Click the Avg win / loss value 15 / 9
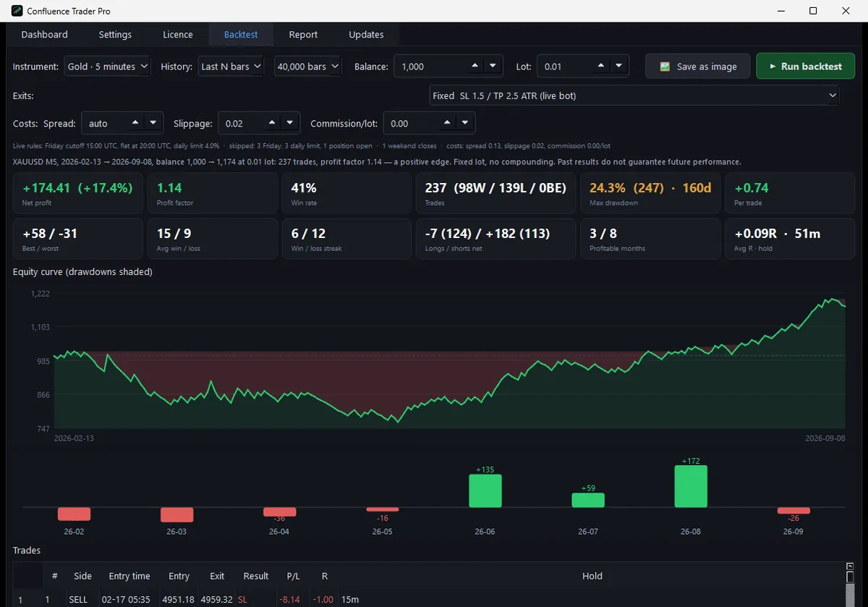The height and width of the screenshot is (607, 868). (174, 234)
